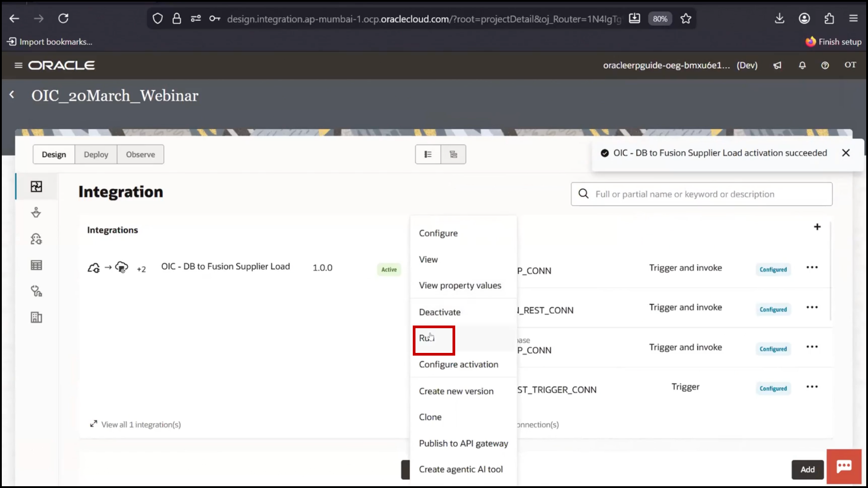Select View property values
Image resolution: width=868 pixels, height=488 pixels.
pyautogui.click(x=463, y=286)
